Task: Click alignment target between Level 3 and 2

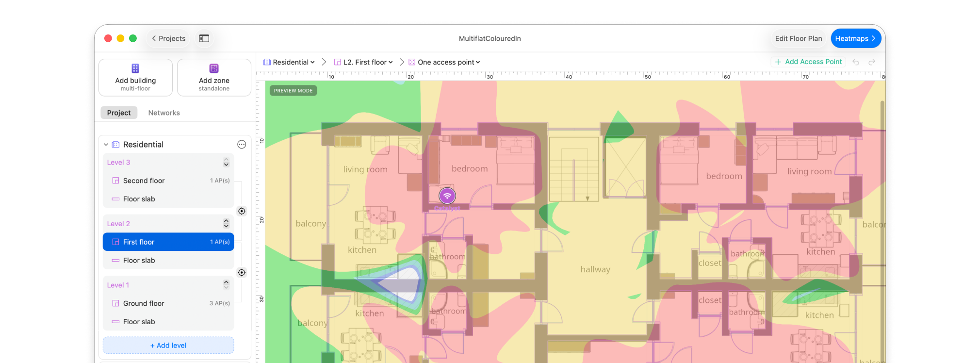Action: point(242,211)
